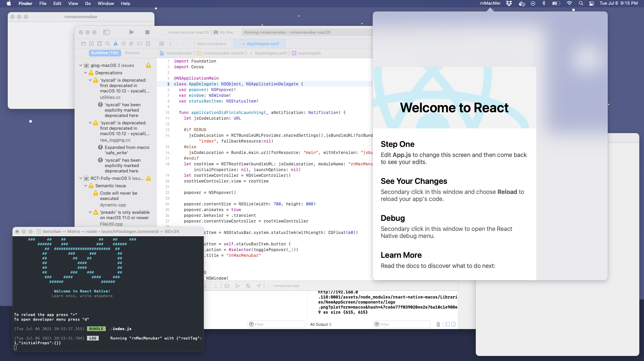Screen dimensions: 644x361
Task: Go back in Xcode editor history
Action: click(171, 44)
